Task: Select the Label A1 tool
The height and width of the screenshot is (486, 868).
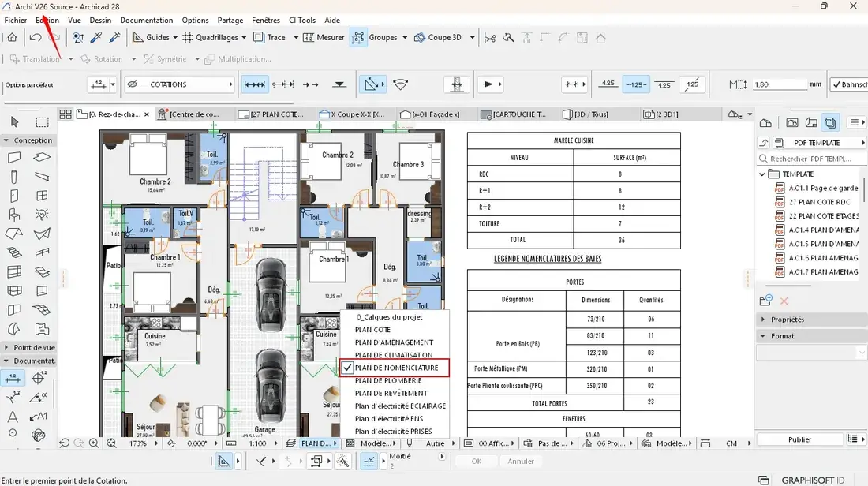Action: click(38, 417)
